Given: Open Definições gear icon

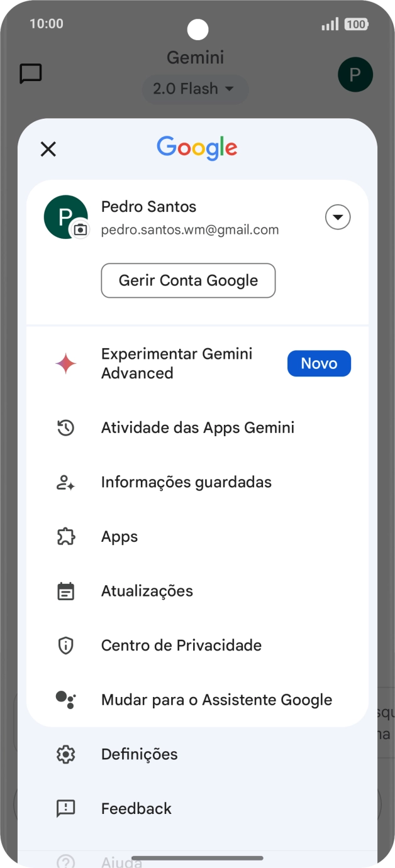Looking at the screenshot, I should (x=65, y=754).
